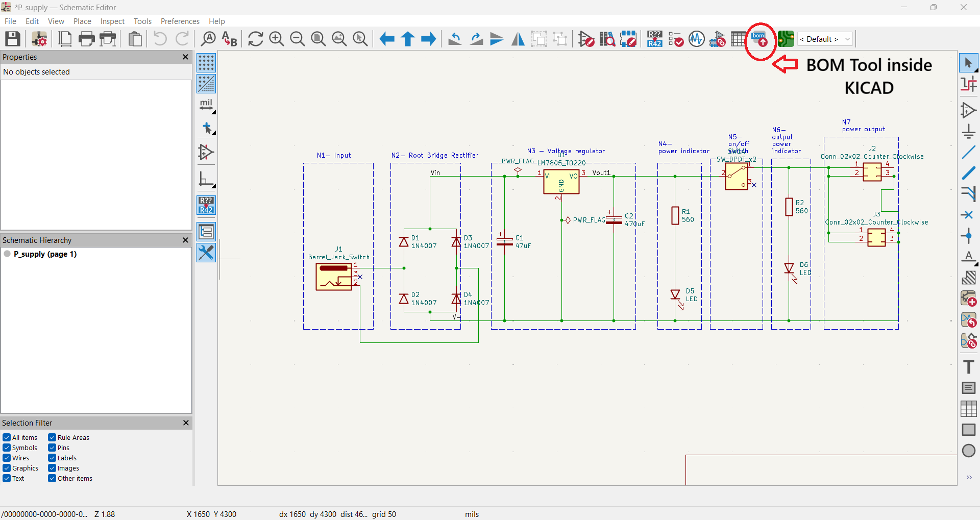980x520 pixels.
Task: Mirror selection vertically
Action: (x=497, y=39)
